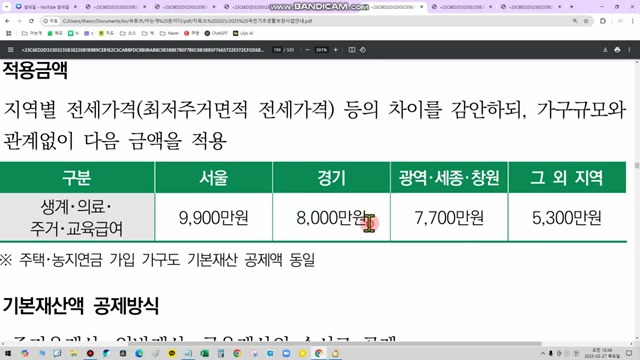Click the 광역·세종·창원 column header
The width and height of the screenshot is (640, 360).
point(449,178)
